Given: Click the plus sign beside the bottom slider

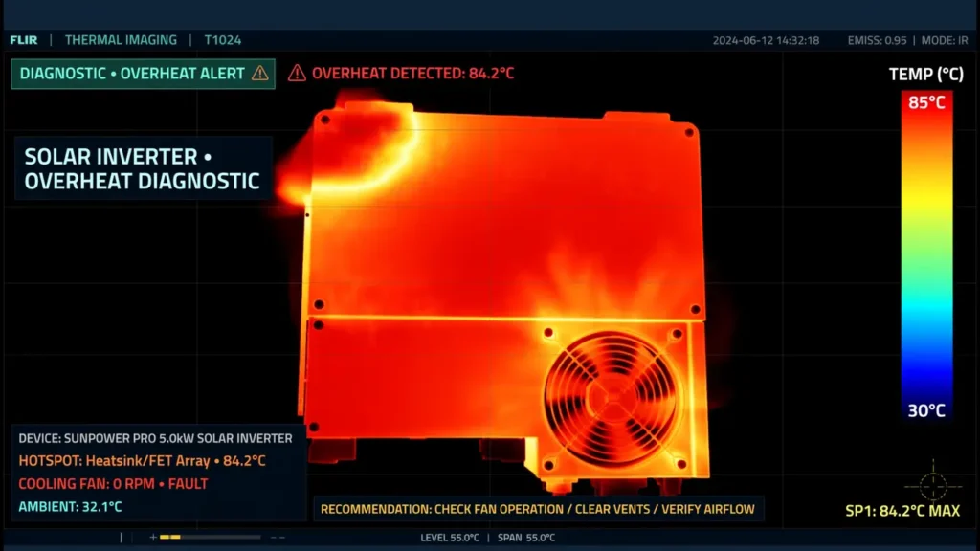Looking at the screenshot, I should (153, 537).
